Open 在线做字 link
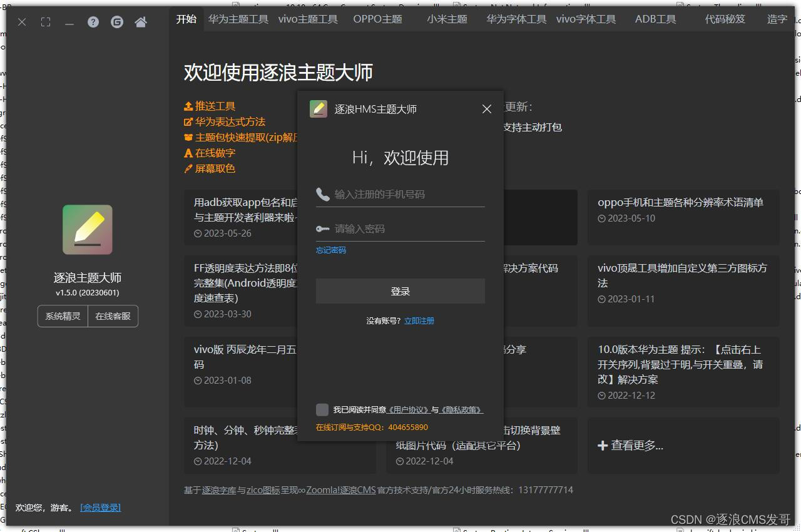This screenshot has height=532, width=801. click(x=215, y=153)
